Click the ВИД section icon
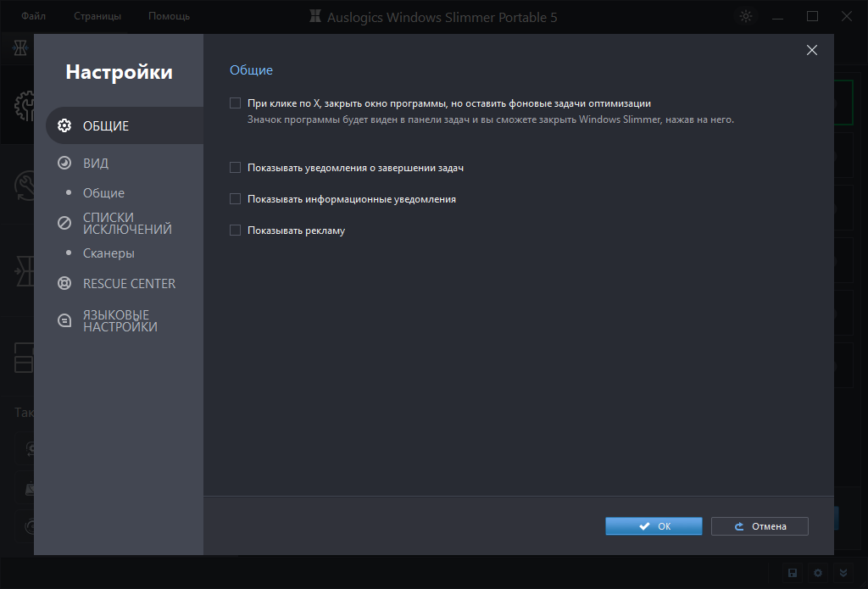The image size is (868, 589). pyautogui.click(x=64, y=163)
